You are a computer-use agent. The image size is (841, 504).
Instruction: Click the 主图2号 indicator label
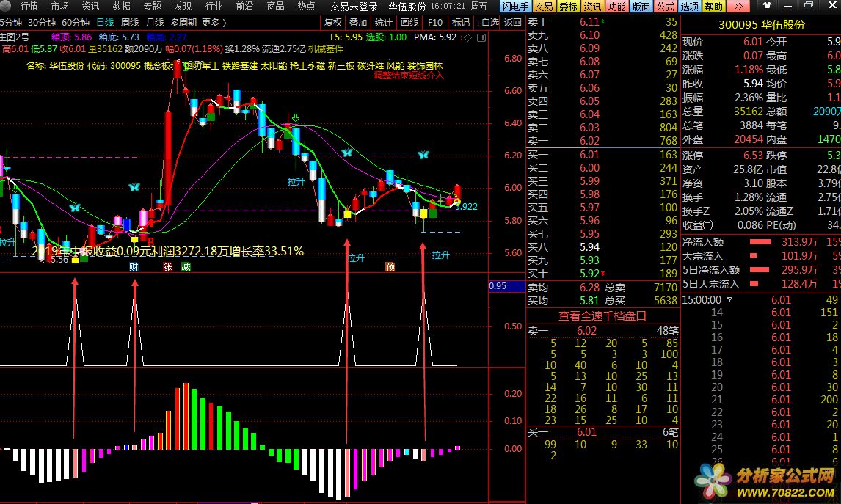(15, 37)
